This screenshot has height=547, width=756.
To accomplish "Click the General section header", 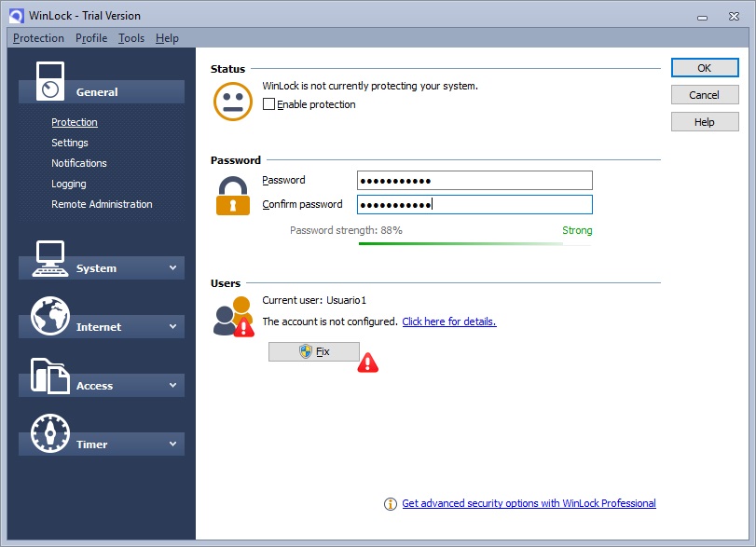I will [102, 91].
